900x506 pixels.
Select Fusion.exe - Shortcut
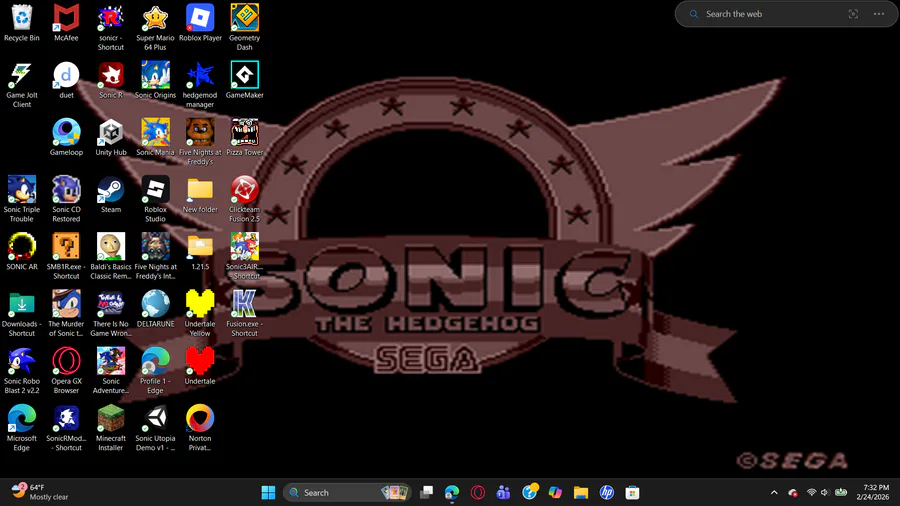click(x=245, y=314)
